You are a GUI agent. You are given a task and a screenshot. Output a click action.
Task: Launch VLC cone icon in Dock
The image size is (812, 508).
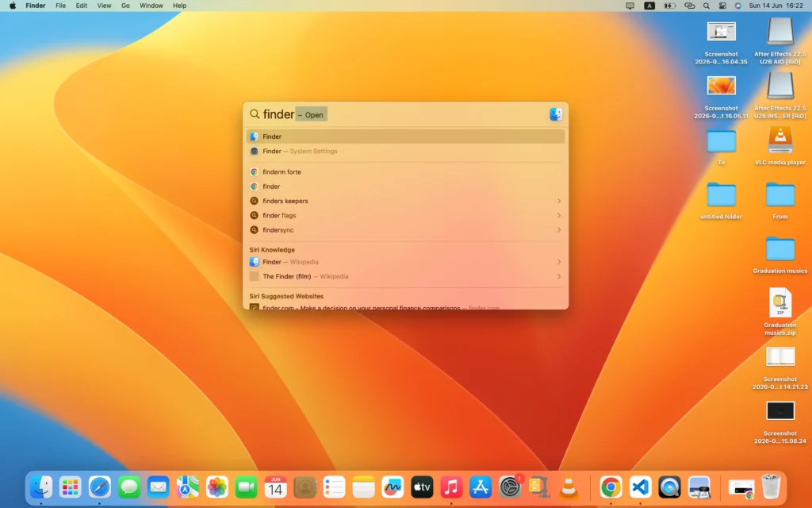pyautogui.click(x=569, y=487)
